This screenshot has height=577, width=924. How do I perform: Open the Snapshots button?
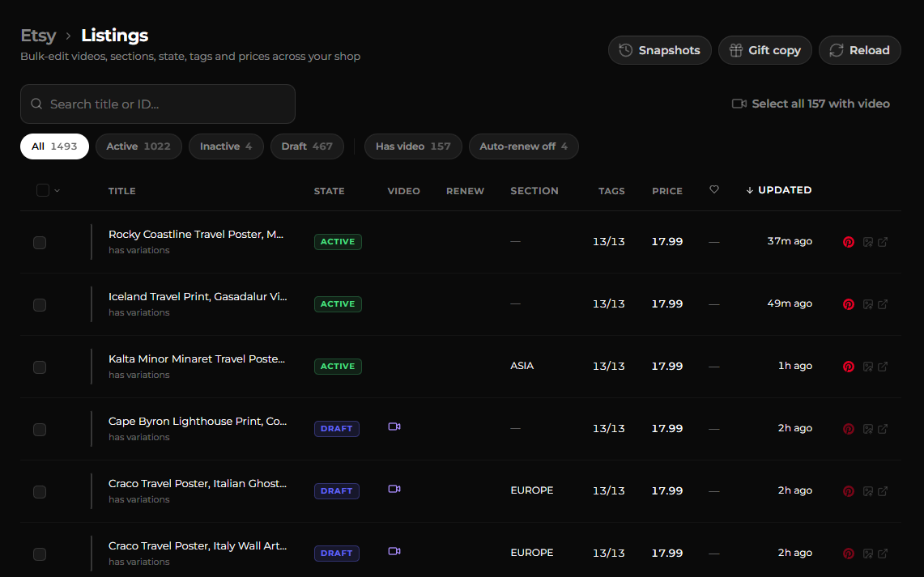(x=659, y=51)
